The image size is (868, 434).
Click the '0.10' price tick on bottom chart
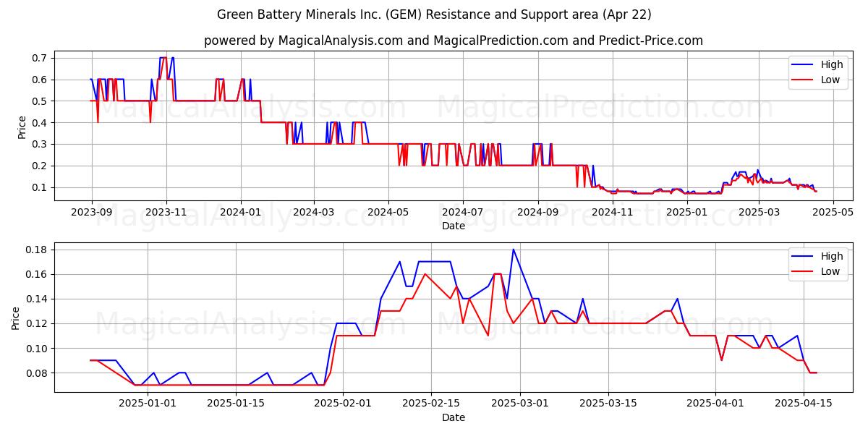pyautogui.click(x=38, y=349)
